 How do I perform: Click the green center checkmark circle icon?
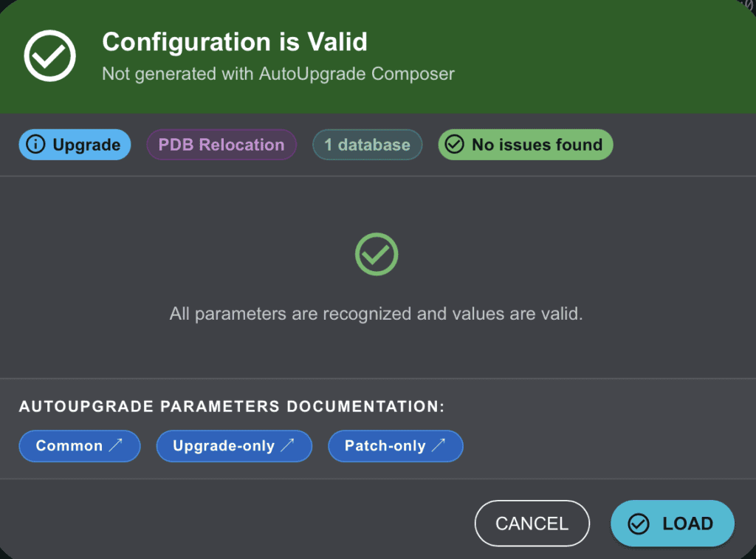click(x=377, y=255)
